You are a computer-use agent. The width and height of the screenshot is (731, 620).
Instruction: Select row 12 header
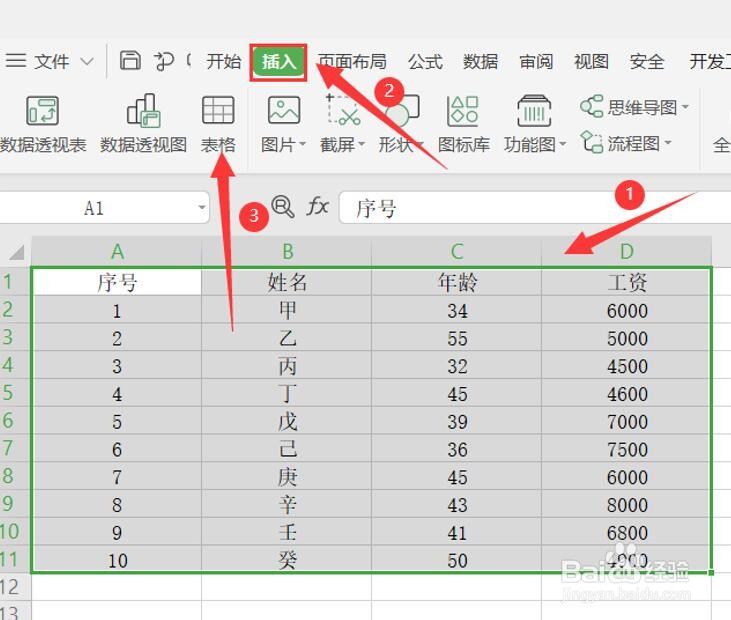(15, 587)
